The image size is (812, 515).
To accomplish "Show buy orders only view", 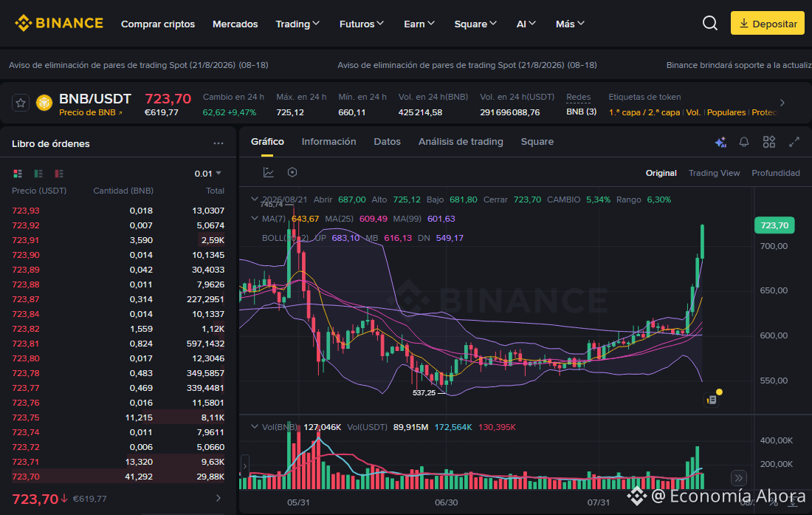I will pyautogui.click(x=38, y=174).
